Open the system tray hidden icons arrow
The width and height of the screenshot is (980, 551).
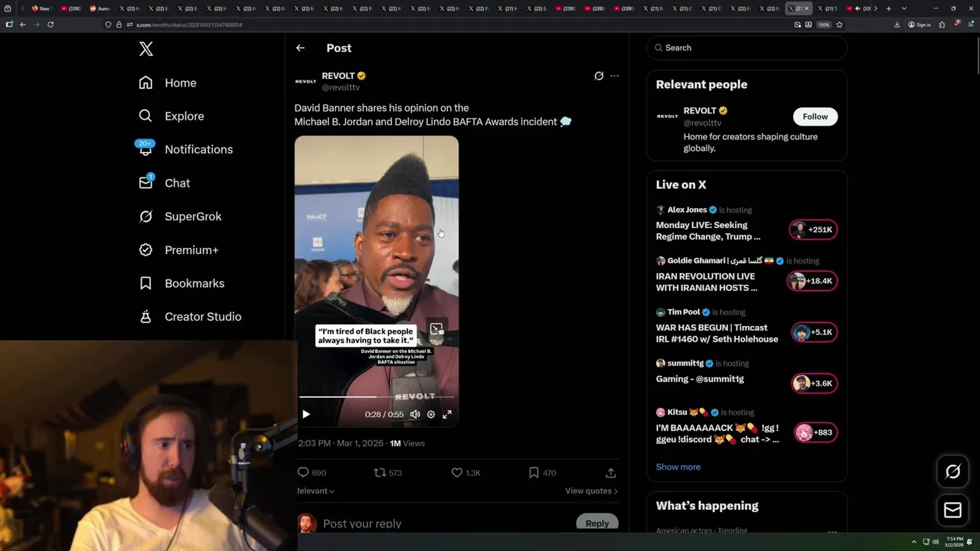(913, 542)
